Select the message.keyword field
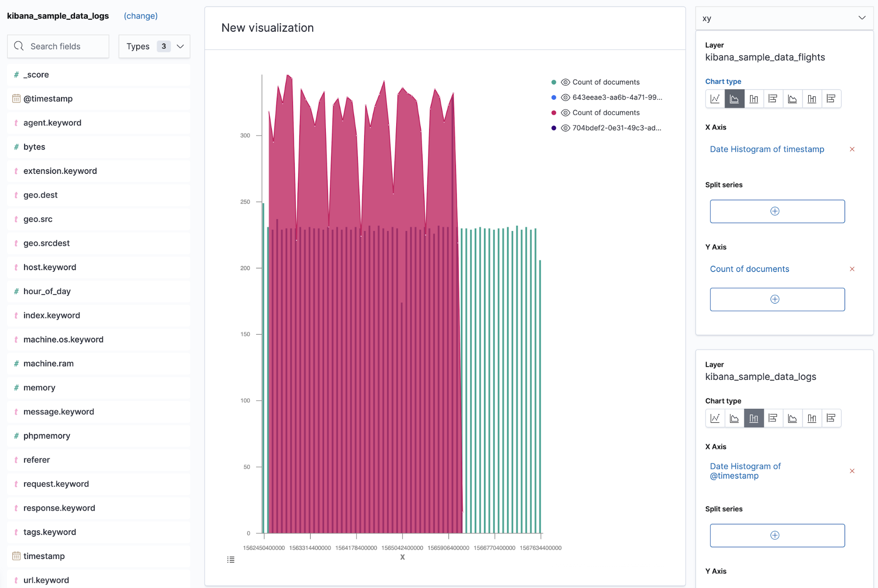The image size is (878, 588). (99, 411)
